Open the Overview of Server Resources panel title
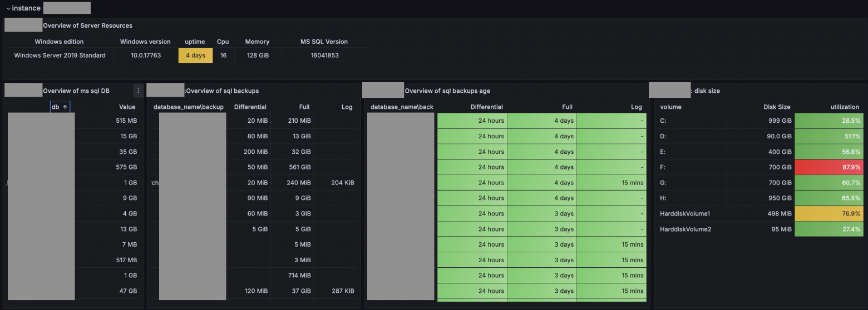The image size is (868, 310). coord(87,26)
